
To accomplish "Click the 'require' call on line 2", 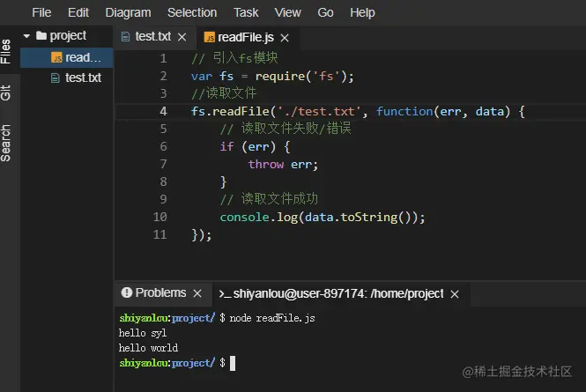I will 280,77.
